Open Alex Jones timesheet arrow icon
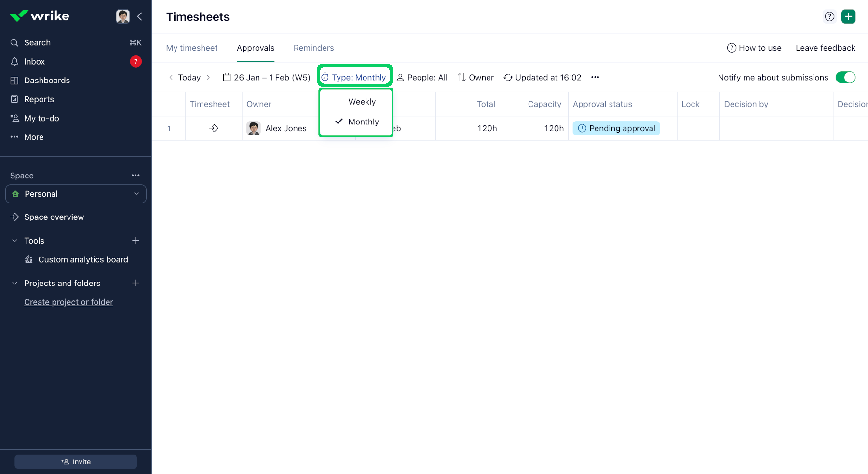868x474 pixels. (x=214, y=128)
